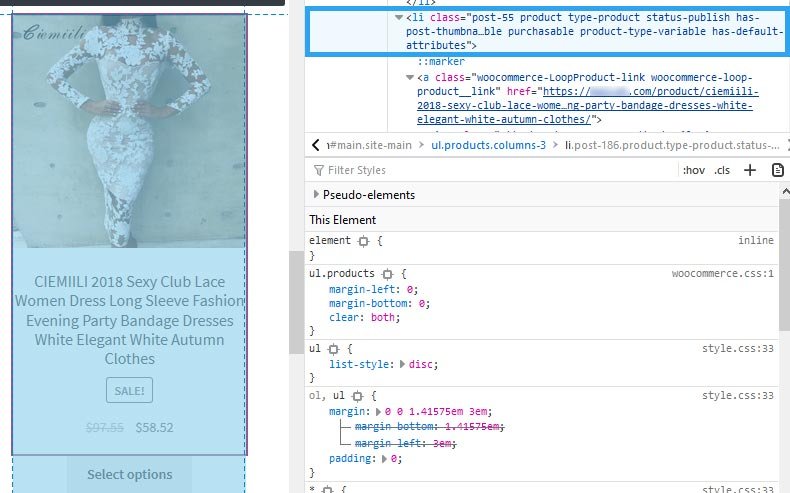Click the $97.55 struck-through price
790x493 pixels.
point(104,428)
